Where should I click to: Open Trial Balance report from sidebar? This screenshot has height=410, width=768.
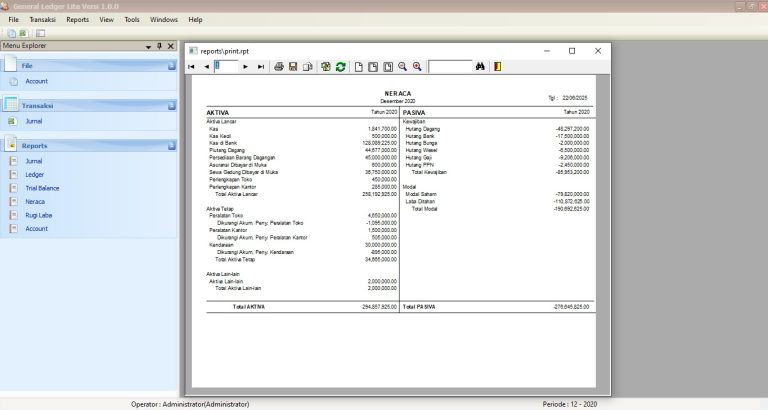pyautogui.click(x=42, y=187)
